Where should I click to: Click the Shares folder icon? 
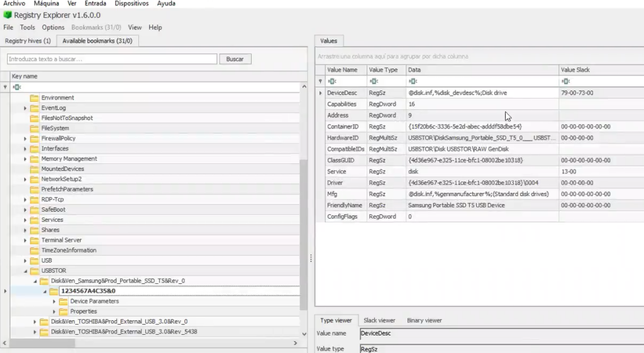35,230
